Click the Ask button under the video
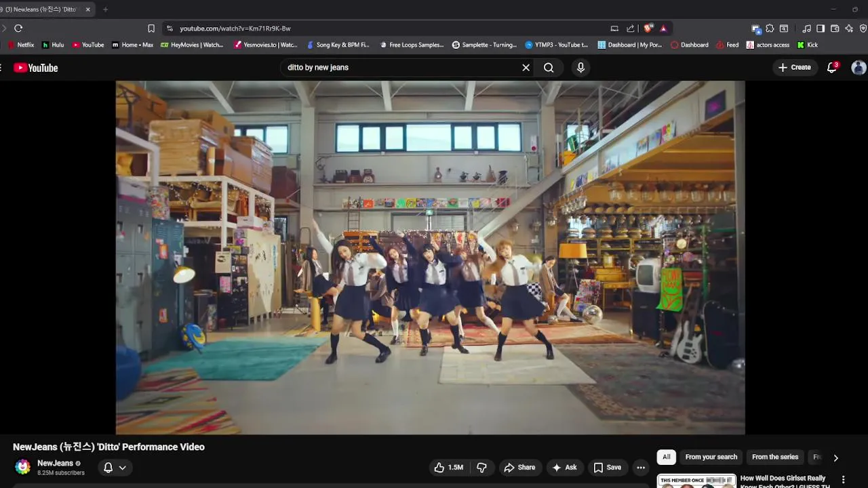Image resolution: width=868 pixels, height=488 pixels. [x=564, y=468]
